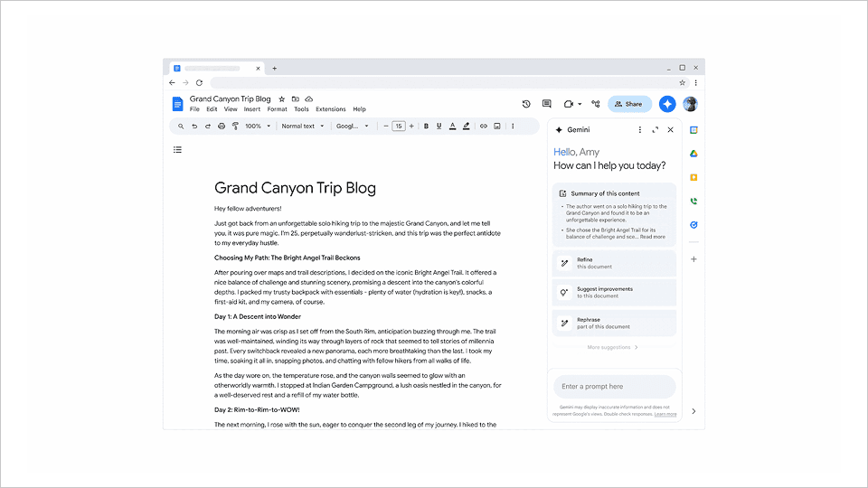Open the Google account avatar
The image size is (868, 488).
[x=690, y=104]
